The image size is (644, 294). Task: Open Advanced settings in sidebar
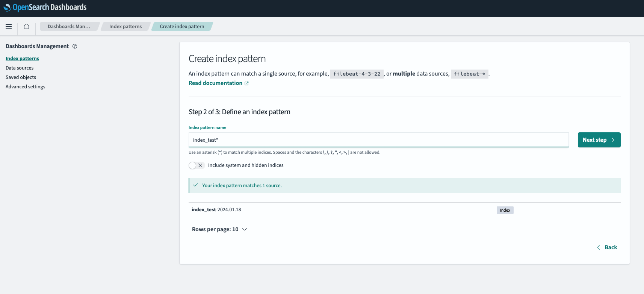click(26, 86)
